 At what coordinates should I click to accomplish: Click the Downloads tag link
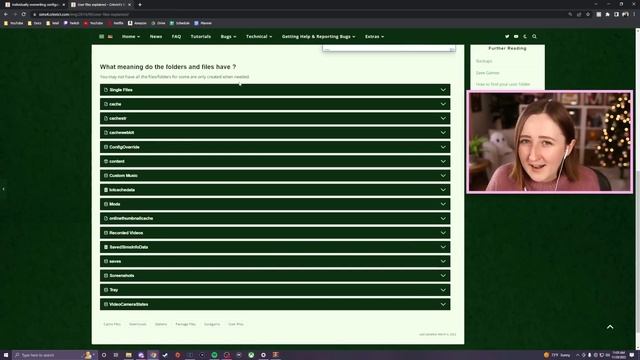pos(138,324)
